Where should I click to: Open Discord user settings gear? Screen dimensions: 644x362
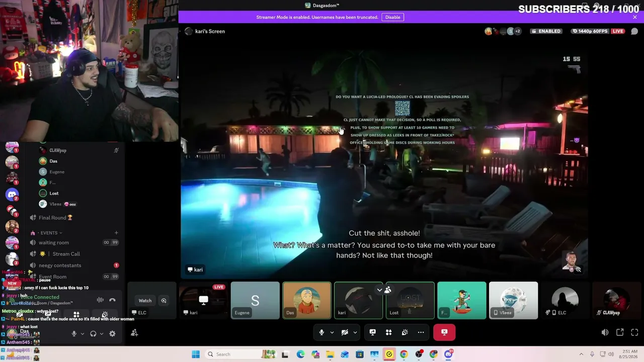[x=112, y=333]
